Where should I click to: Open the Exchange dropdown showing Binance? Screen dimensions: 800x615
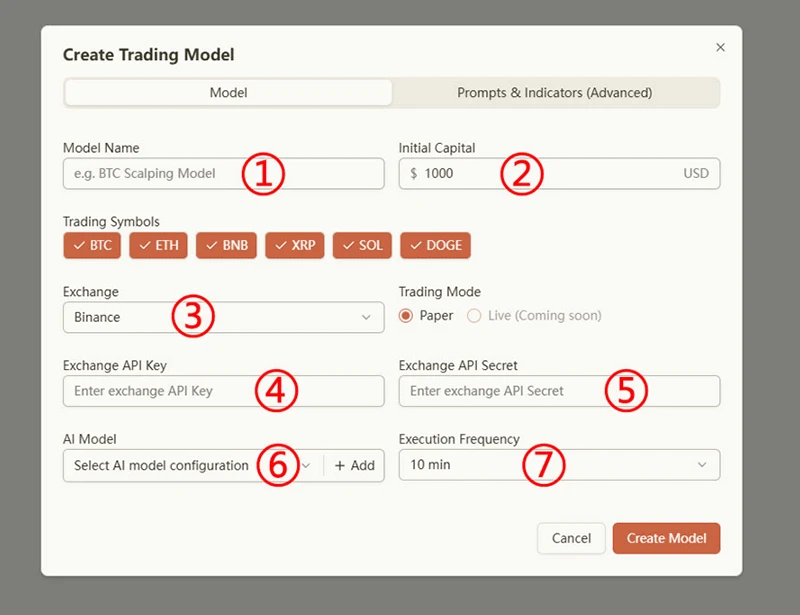pyautogui.click(x=223, y=317)
